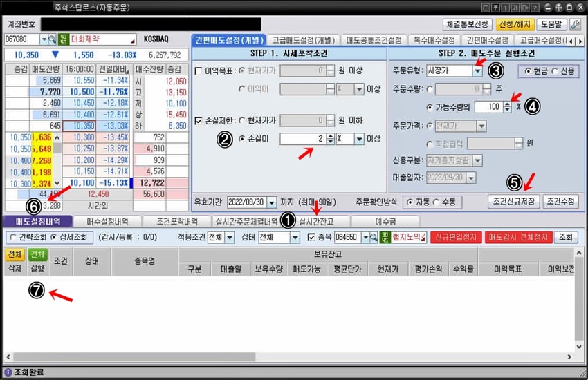Expand the 상태 전체 dropdown
The width and height of the screenshot is (588, 380).
[x=295, y=238]
